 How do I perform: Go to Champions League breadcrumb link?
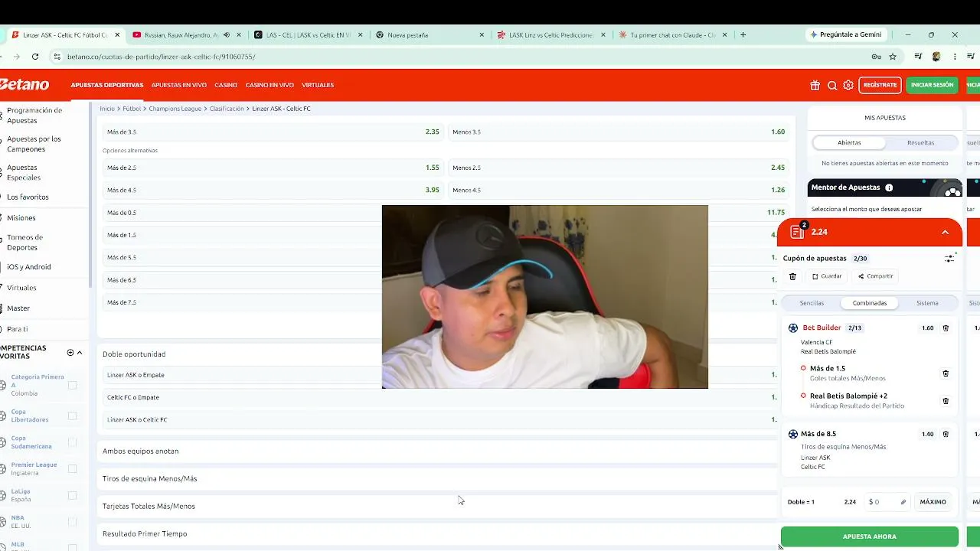[x=175, y=109]
